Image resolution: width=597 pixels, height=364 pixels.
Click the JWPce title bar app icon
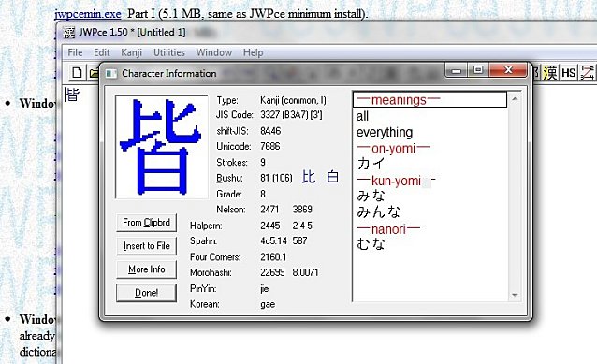point(69,33)
